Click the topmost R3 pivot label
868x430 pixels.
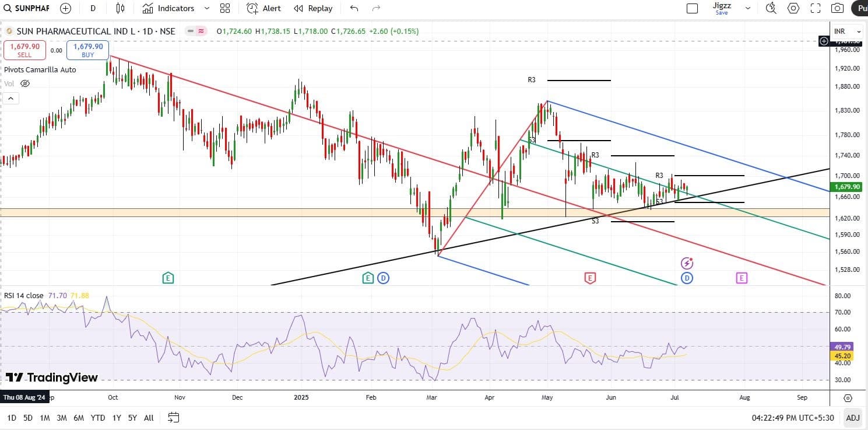[532, 80]
